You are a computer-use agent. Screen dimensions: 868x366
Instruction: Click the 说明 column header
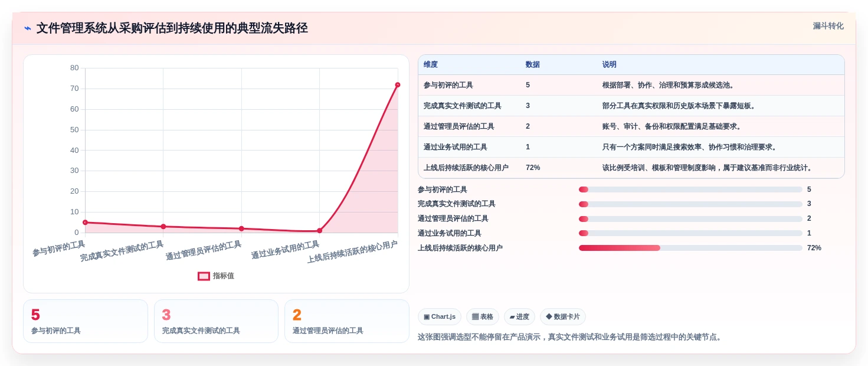pos(610,65)
